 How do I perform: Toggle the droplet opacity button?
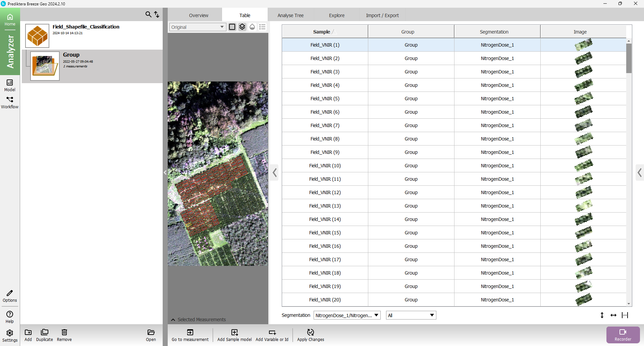[x=252, y=27]
